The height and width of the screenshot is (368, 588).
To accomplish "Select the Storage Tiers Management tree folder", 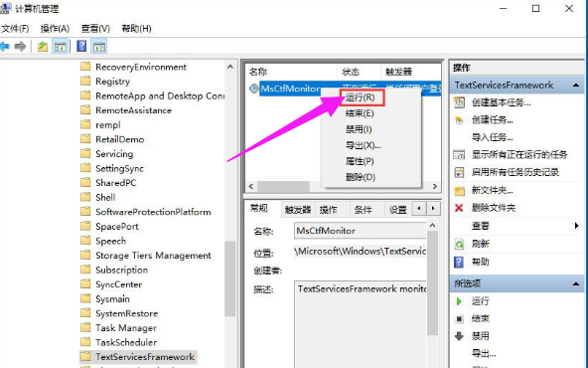I will point(153,256).
